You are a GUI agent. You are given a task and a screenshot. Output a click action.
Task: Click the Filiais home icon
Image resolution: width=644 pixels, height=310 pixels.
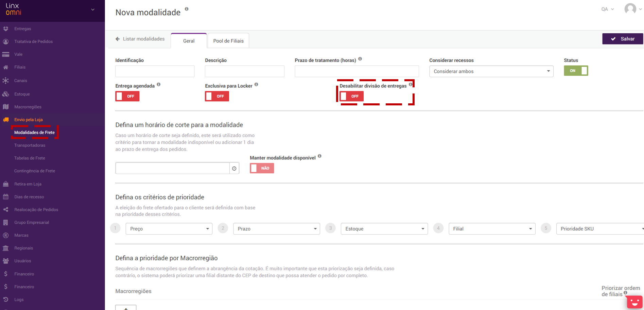pyautogui.click(x=6, y=67)
